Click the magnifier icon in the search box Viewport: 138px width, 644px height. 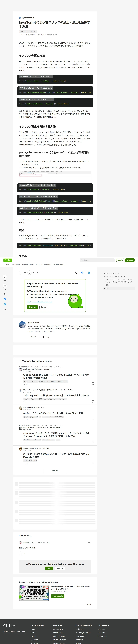point(82,260)
